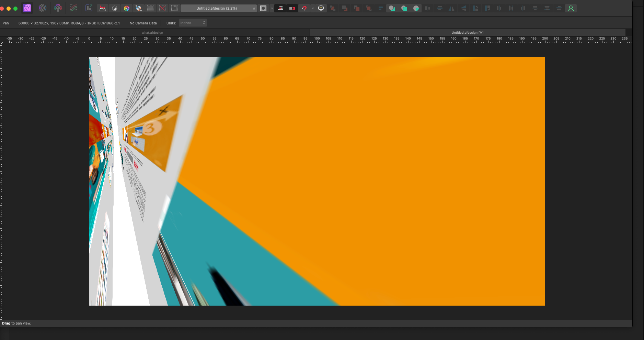Switch to the what.afdesign tab

point(152,33)
